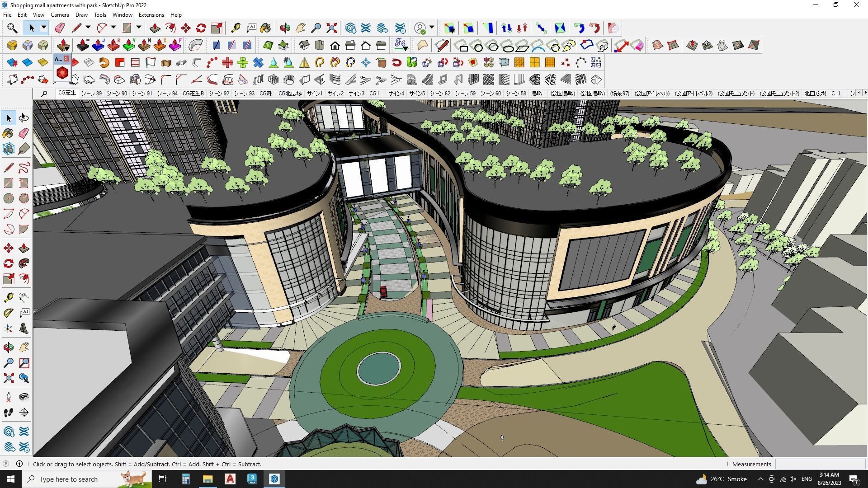Select the Circle tool in left toolbar
This screenshot has height=488, width=868.
pos(9,198)
